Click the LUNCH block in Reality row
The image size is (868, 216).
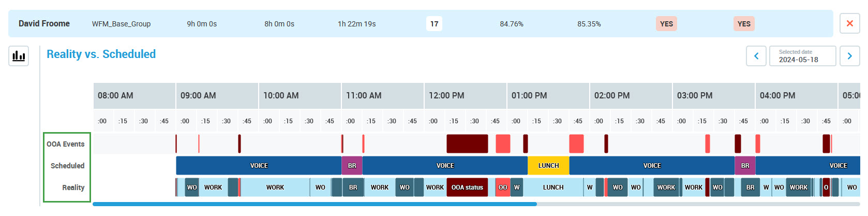(553, 188)
